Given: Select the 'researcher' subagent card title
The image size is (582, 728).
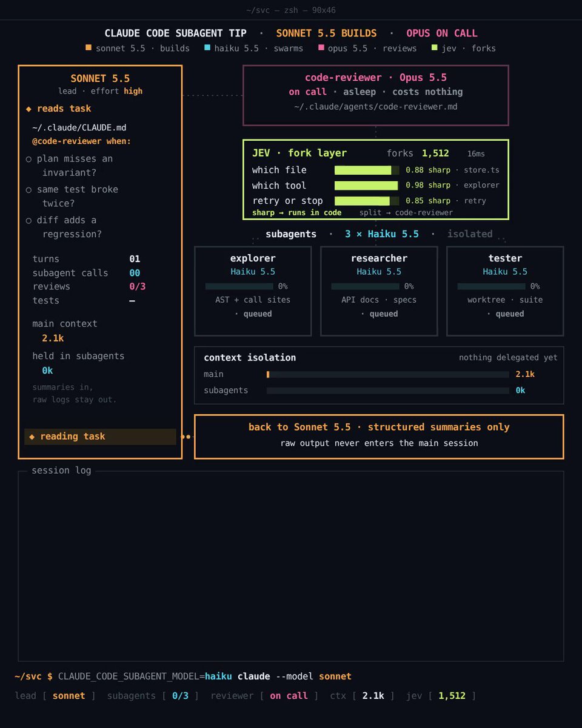Looking at the screenshot, I should click(379, 258).
